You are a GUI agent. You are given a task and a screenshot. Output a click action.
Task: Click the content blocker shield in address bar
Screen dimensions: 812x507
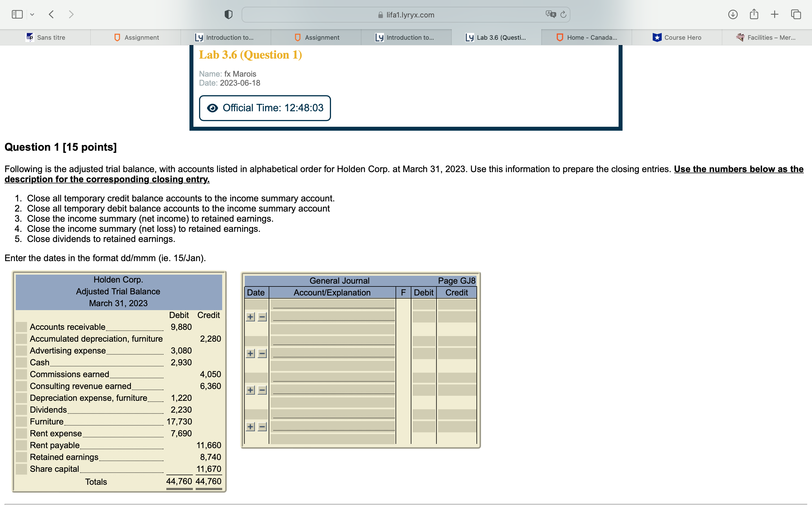[x=228, y=14]
